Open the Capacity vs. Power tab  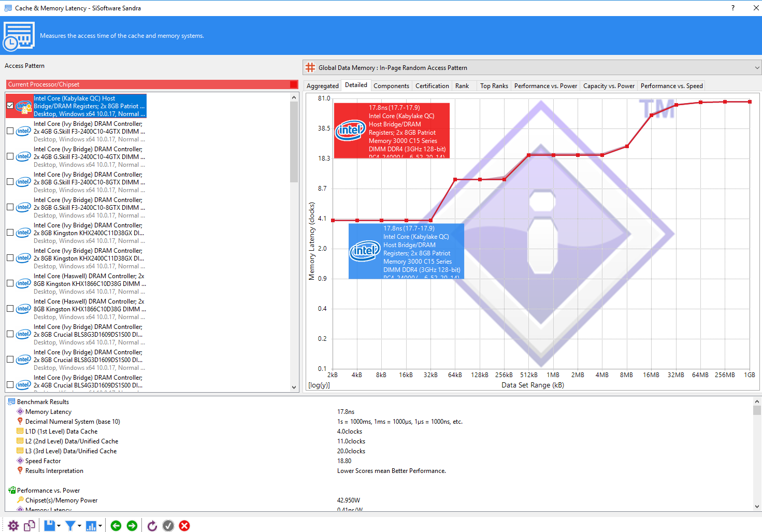click(609, 86)
